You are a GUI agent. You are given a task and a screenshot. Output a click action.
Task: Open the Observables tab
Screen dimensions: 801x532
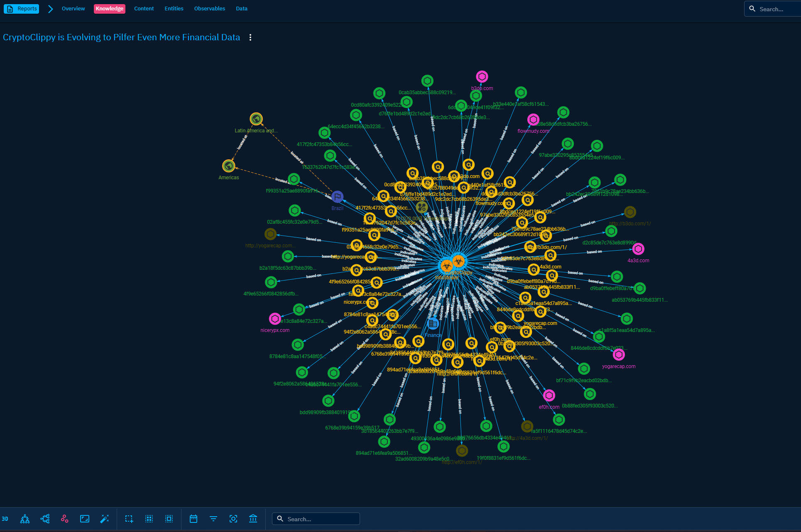[209, 9]
